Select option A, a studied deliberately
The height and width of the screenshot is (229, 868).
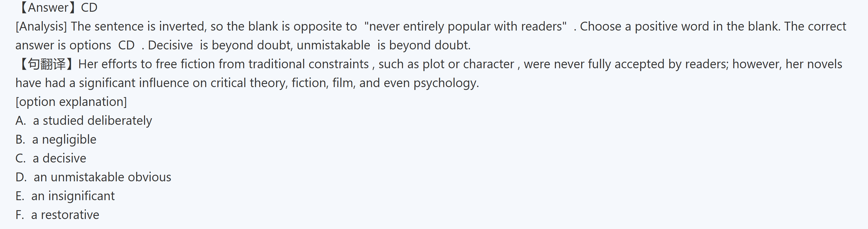pos(84,120)
